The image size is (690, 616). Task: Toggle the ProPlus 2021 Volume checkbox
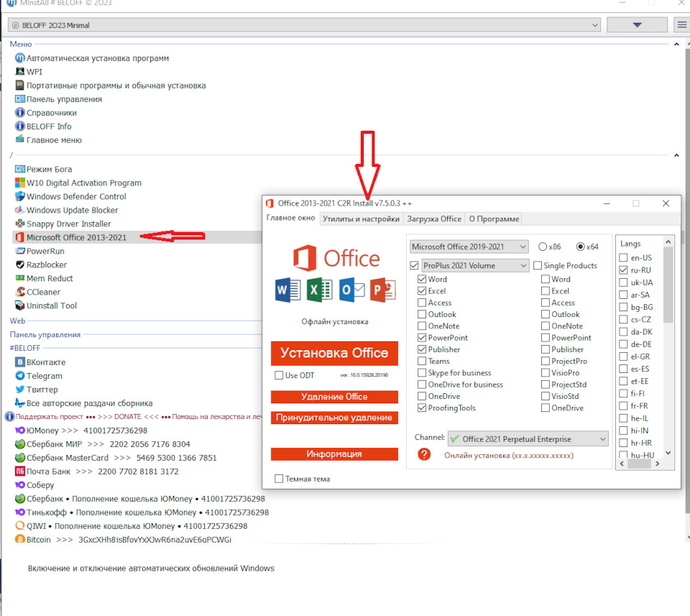pos(414,265)
